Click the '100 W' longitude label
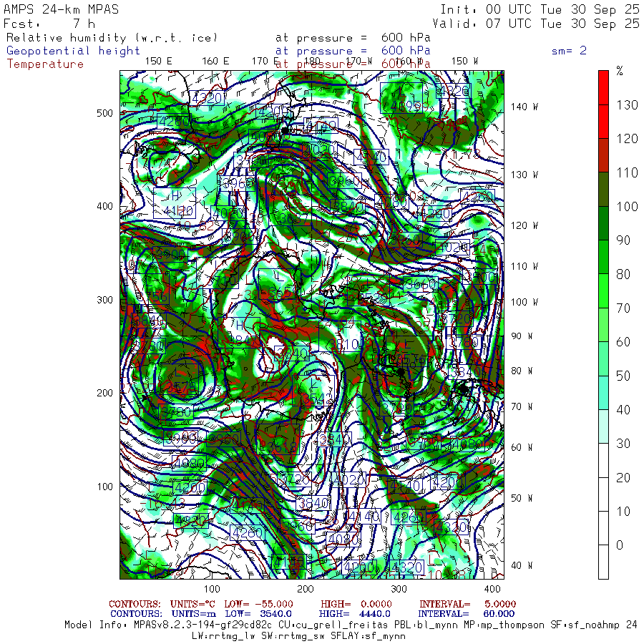Viewport: 644px width, 644px height. 525,302
